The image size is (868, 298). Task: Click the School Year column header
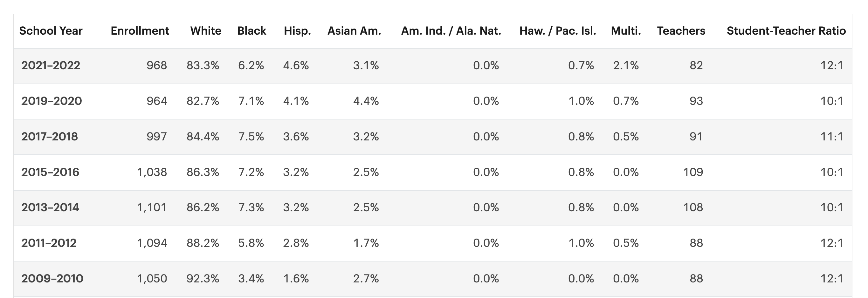(x=51, y=31)
